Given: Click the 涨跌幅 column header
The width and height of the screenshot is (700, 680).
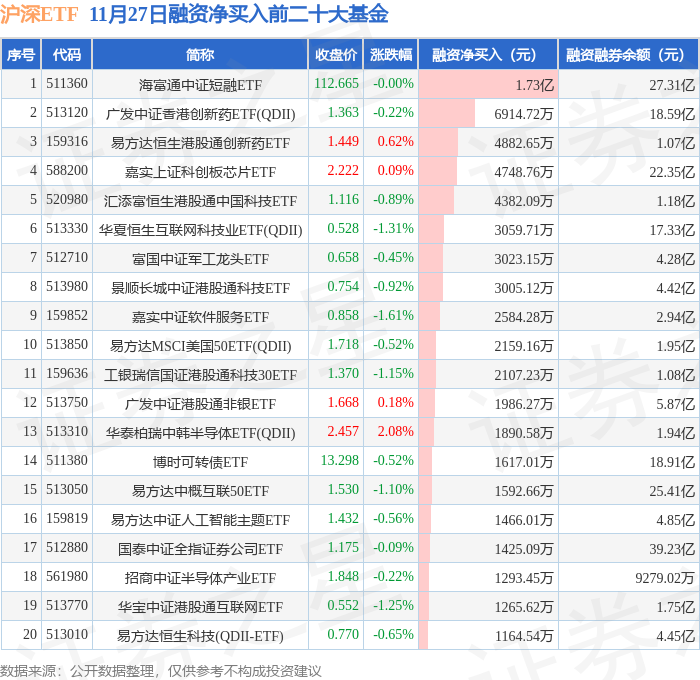Looking at the screenshot, I should [391, 54].
